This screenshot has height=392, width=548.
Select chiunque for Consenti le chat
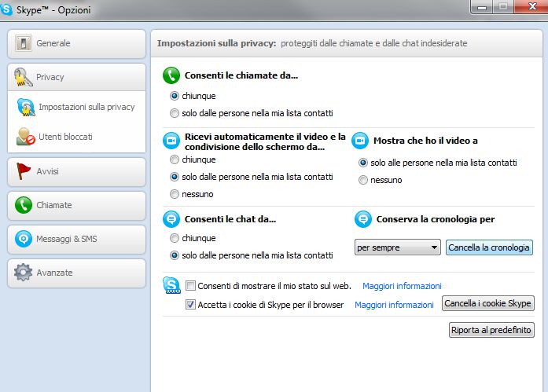(x=174, y=238)
